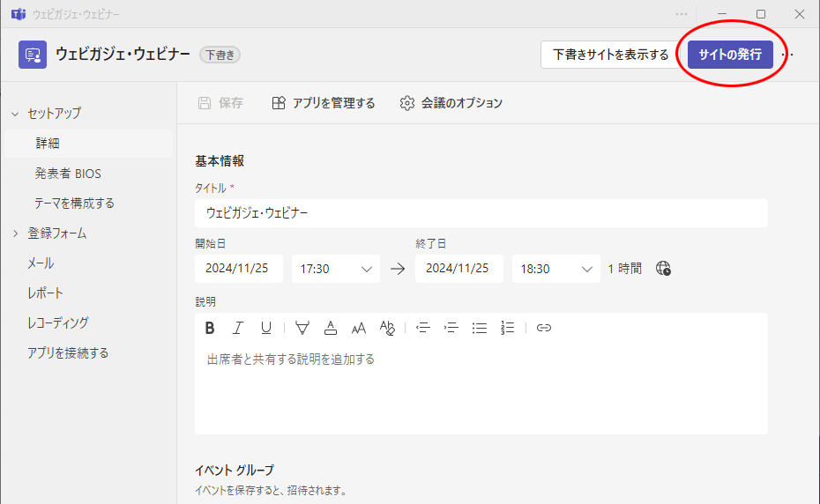Decrease indent in description editor
Image resolution: width=820 pixels, height=504 pixels.
click(x=423, y=328)
